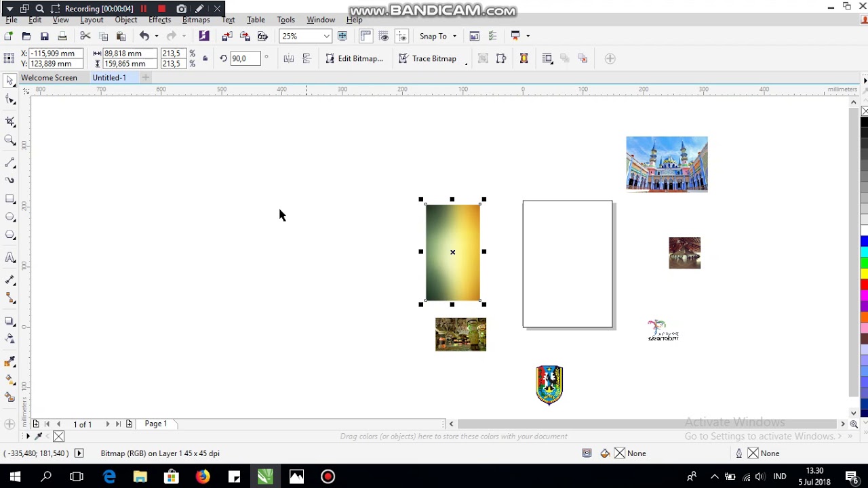Viewport: 868px width, 488px height.
Task: Click the Save icon
Action: pyautogui.click(x=45, y=36)
